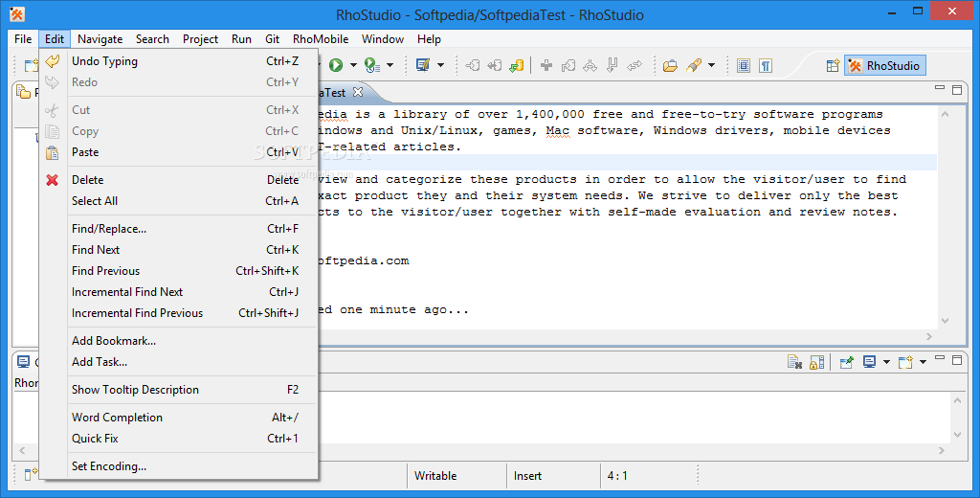Choose Incremental Find Next
Image resolution: width=980 pixels, height=498 pixels.
coord(179,291)
